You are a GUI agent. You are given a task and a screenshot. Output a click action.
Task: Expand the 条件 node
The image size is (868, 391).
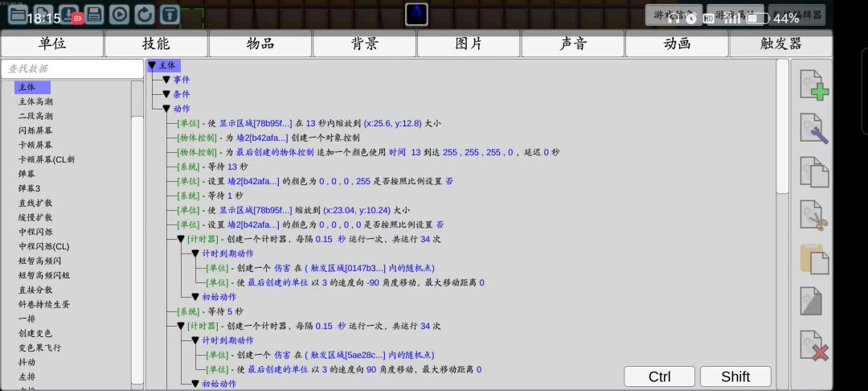pyautogui.click(x=166, y=94)
